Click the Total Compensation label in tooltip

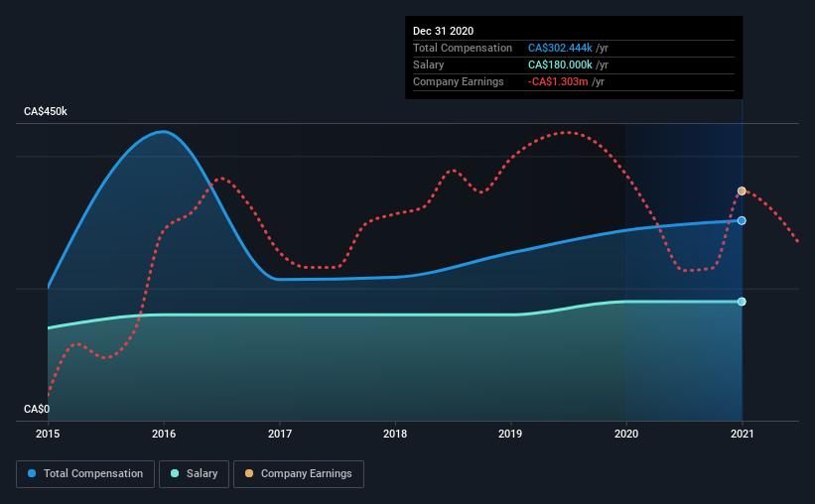pyautogui.click(x=463, y=48)
